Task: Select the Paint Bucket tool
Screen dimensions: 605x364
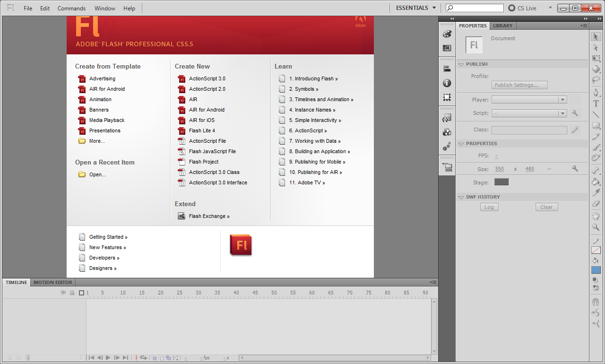Action: (596, 182)
